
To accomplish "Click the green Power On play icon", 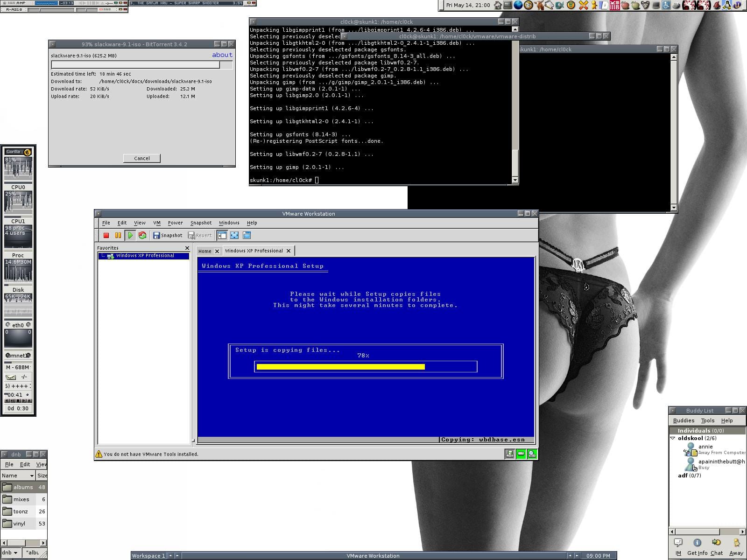I will pos(130,236).
